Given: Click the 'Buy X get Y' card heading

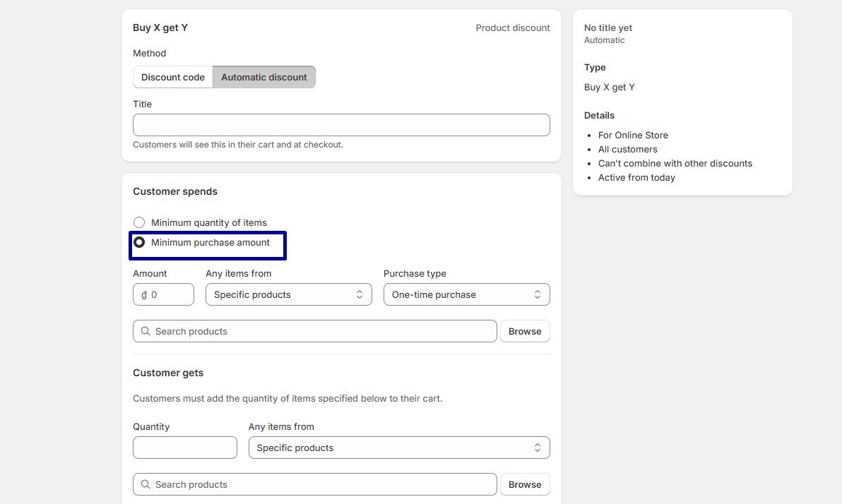Looking at the screenshot, I should coord(160,28).
